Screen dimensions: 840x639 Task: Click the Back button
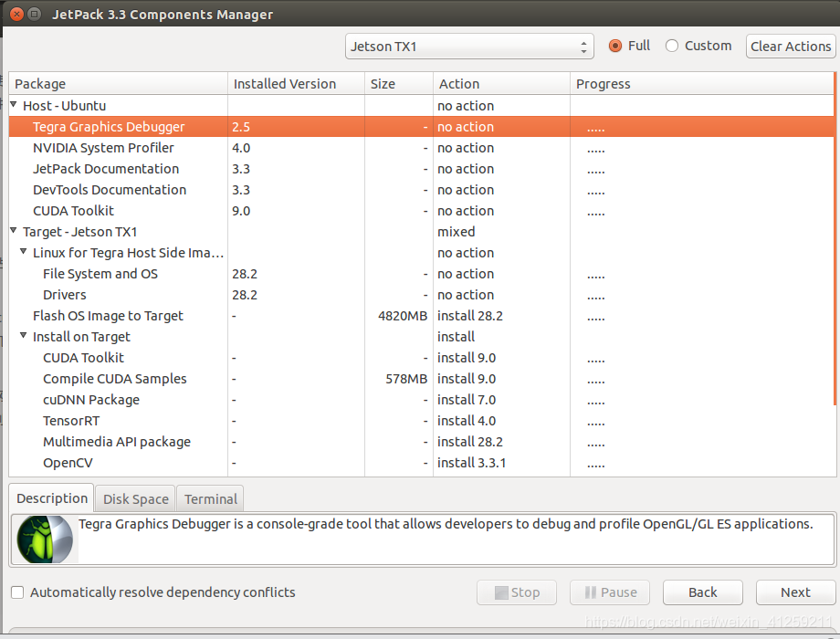tap(702, 592)
